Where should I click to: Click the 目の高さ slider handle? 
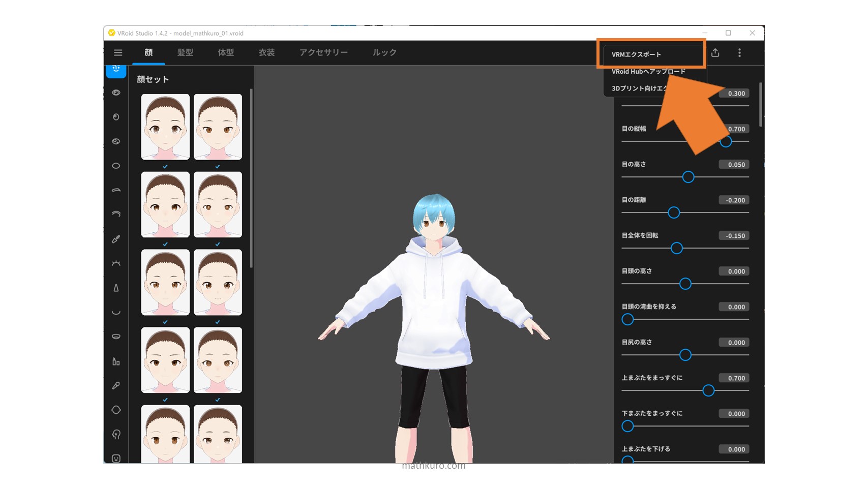coord(688,177)
